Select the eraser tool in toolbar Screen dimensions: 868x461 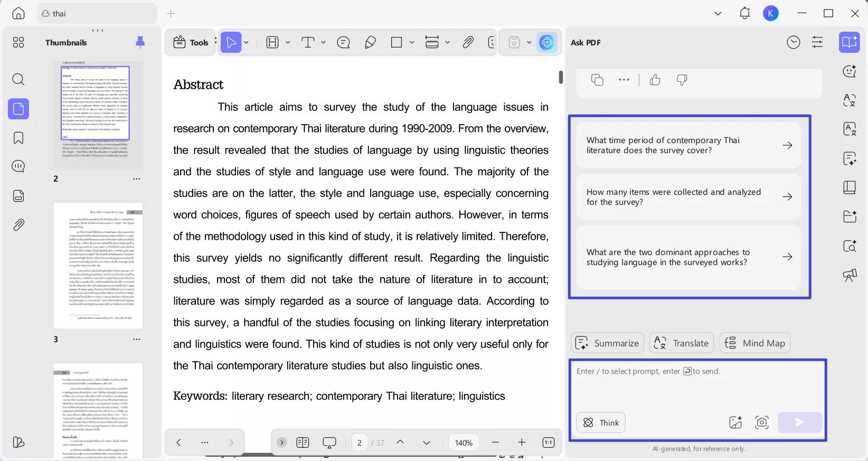pos(371,43)
